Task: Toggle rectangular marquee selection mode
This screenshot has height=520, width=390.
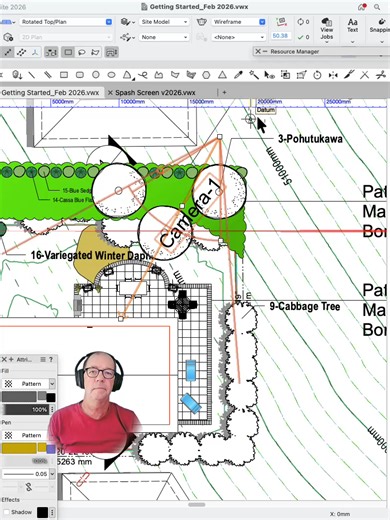Action: point(68,52)
